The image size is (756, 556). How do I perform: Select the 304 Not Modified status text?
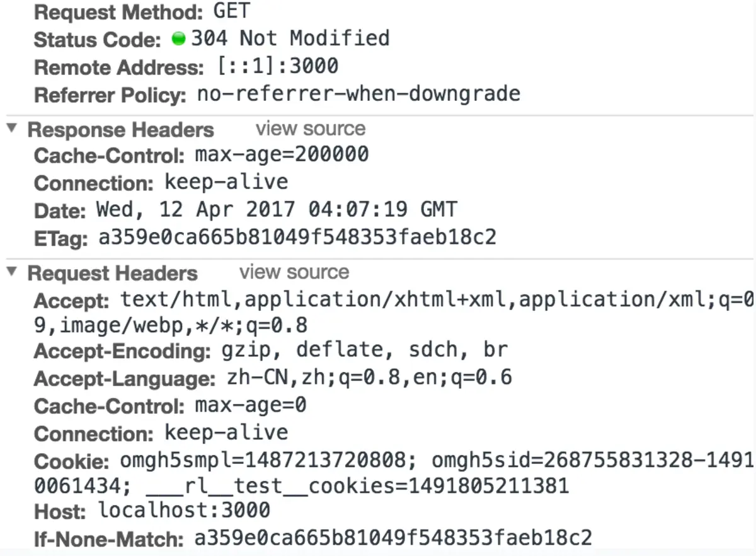click(290, 38)
